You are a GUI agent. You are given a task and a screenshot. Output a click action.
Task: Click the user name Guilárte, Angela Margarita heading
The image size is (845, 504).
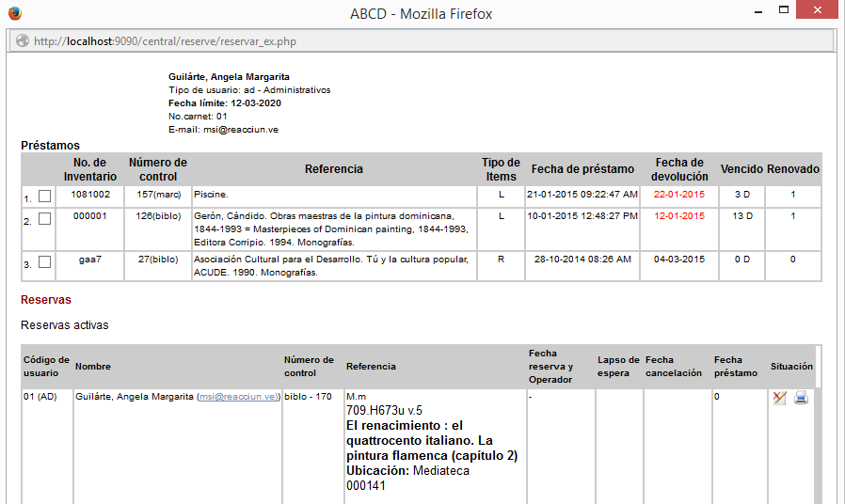pyautogui.click(x=229, y=77)
